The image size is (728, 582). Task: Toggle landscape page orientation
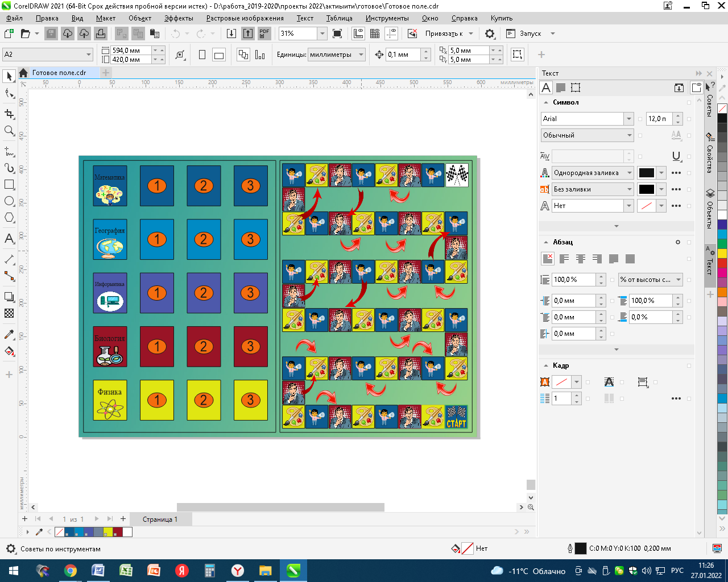click(x=219, y=55)
